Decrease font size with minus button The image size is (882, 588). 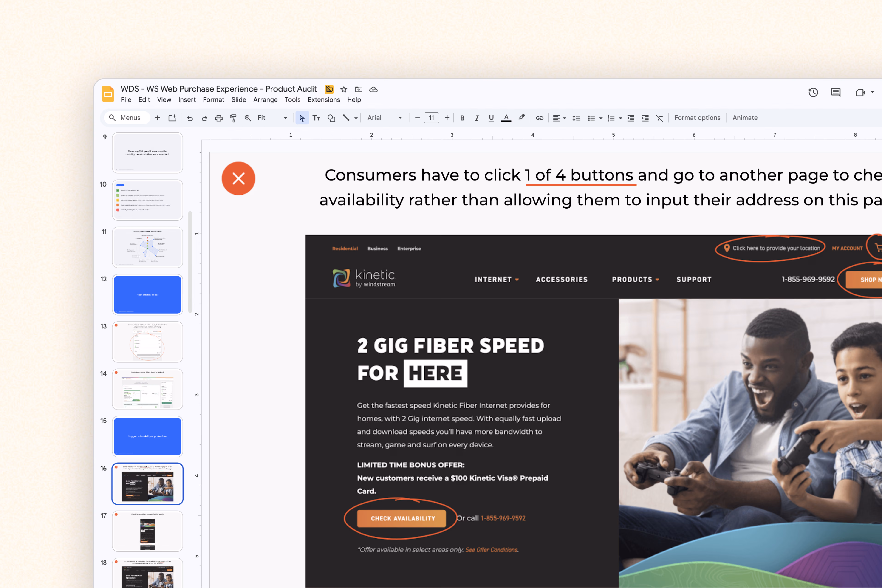(x=417, y=118)
